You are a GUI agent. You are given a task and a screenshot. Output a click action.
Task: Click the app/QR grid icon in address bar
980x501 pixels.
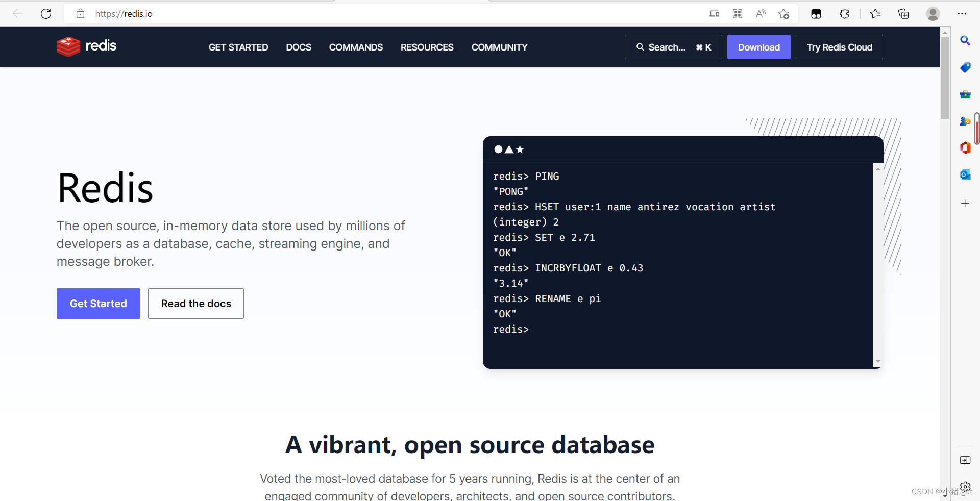pos(738,14)
